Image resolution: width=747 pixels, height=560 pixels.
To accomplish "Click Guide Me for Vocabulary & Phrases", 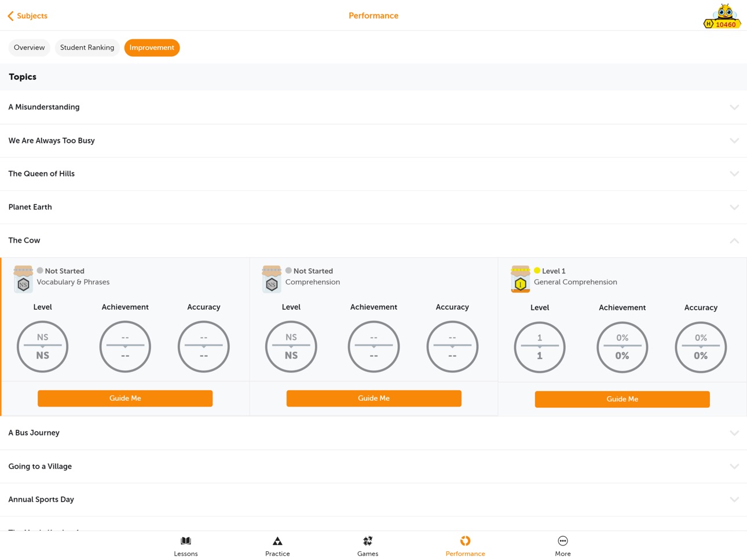I will (x=125, y=398).
